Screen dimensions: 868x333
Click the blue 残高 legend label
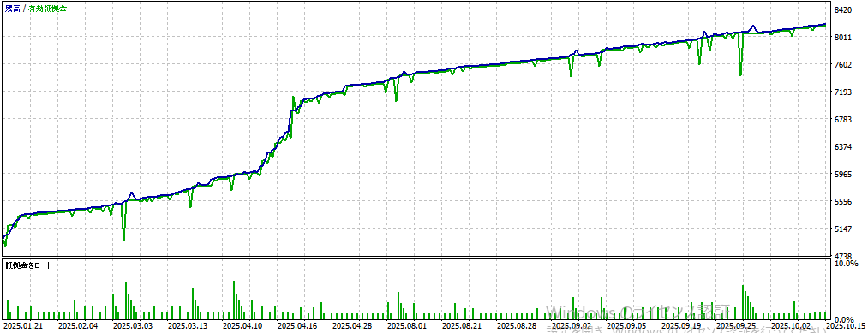(x=13, y=9)
